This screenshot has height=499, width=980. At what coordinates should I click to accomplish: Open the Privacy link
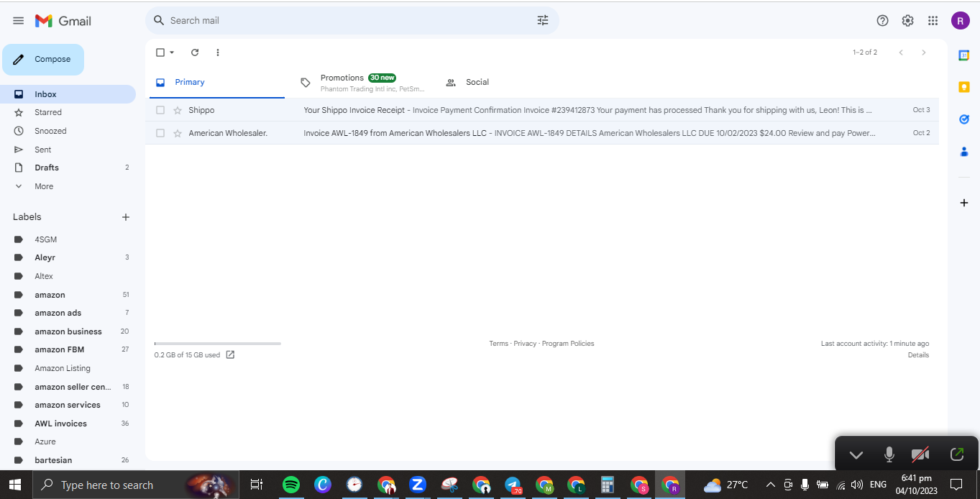525,344
